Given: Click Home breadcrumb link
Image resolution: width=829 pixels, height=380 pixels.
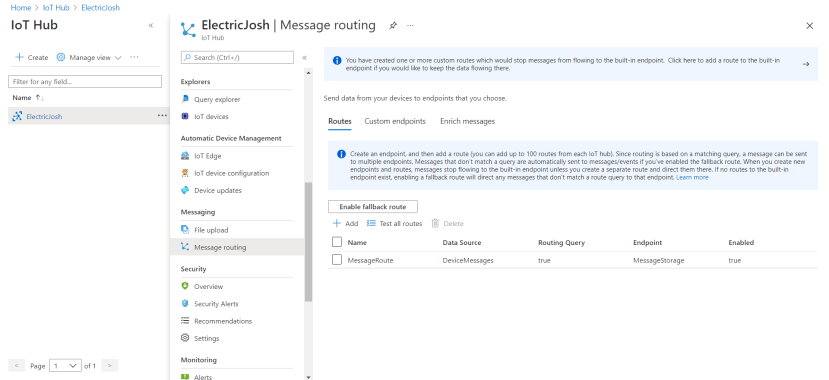Looking at the screenshot, I should pos(21,8).
